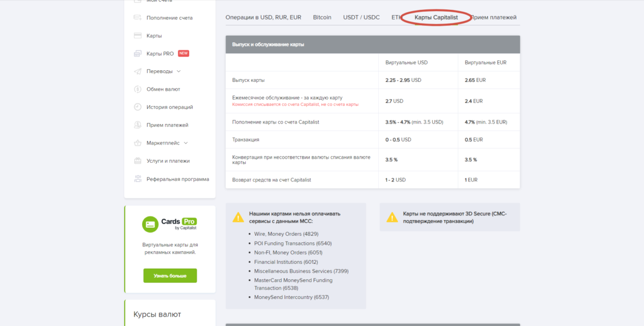Select the Карты Capitalist tab
The image size is (644, 326).
pyautogui.click(x=436, y=18)
